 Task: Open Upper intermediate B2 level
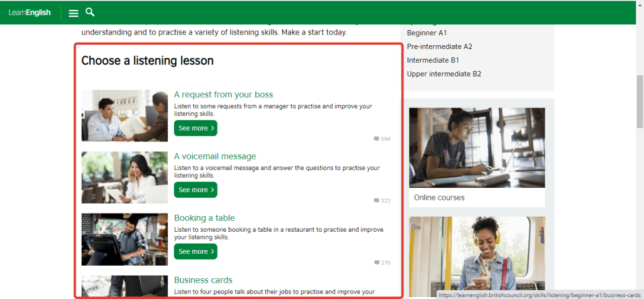[444, 74]
